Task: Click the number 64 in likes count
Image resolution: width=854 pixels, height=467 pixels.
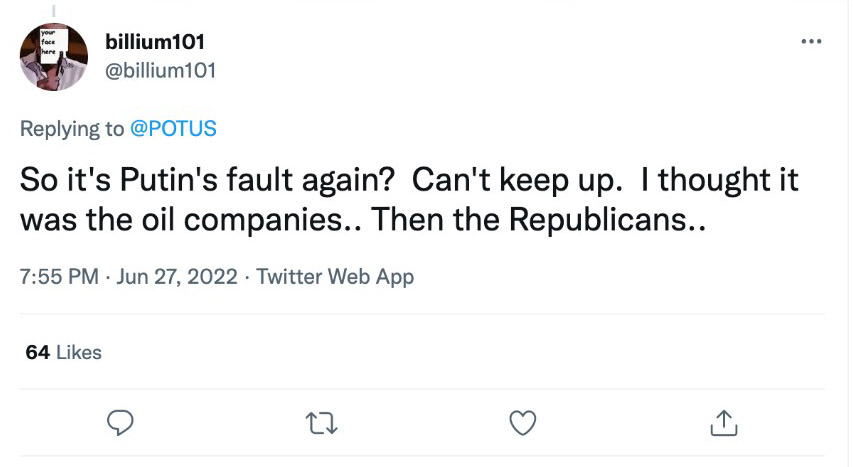Action: (37, 352)
